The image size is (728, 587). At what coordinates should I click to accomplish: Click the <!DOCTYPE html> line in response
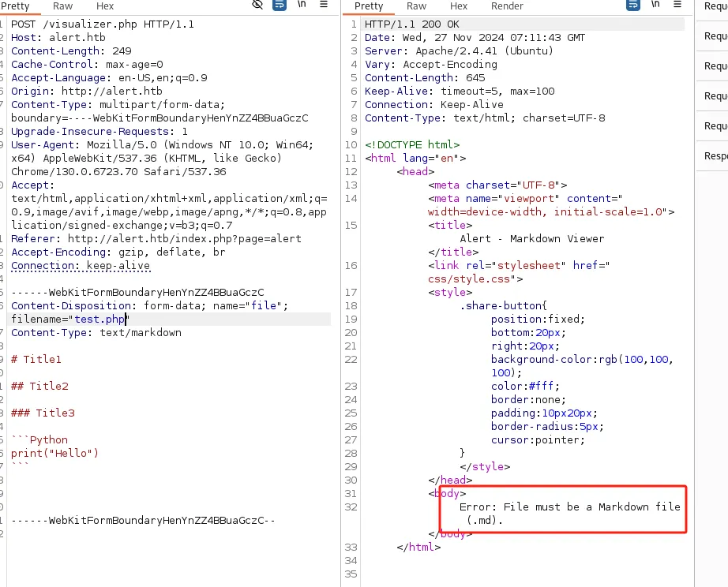coord(412,145)
